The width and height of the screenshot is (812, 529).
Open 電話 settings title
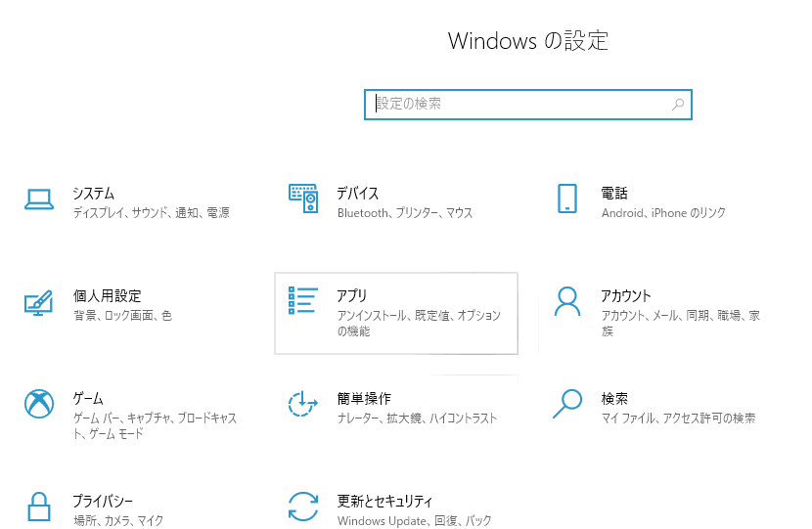tap(614, 194)
